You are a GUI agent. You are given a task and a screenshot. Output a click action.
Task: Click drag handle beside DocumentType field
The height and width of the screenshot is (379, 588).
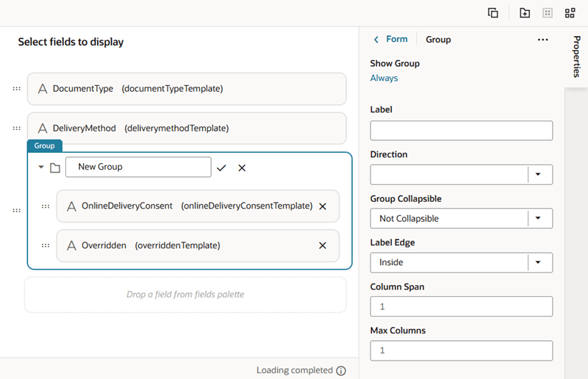[16, 89]
